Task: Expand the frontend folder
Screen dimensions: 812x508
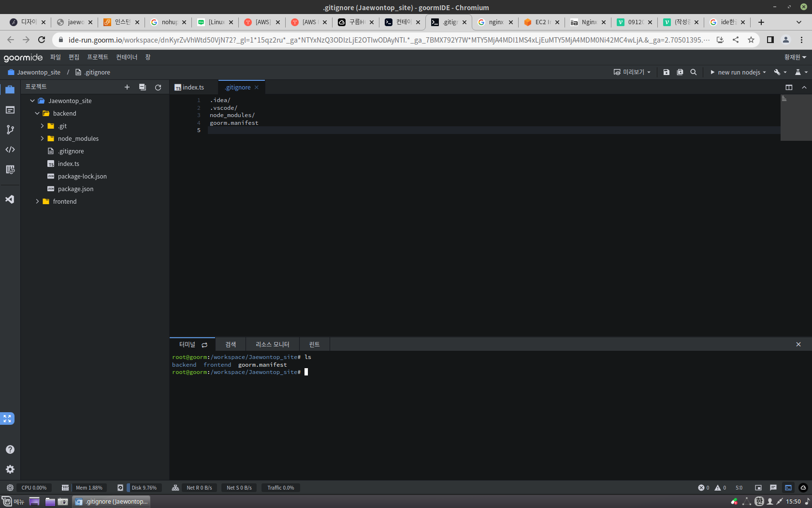Action: 37,201
